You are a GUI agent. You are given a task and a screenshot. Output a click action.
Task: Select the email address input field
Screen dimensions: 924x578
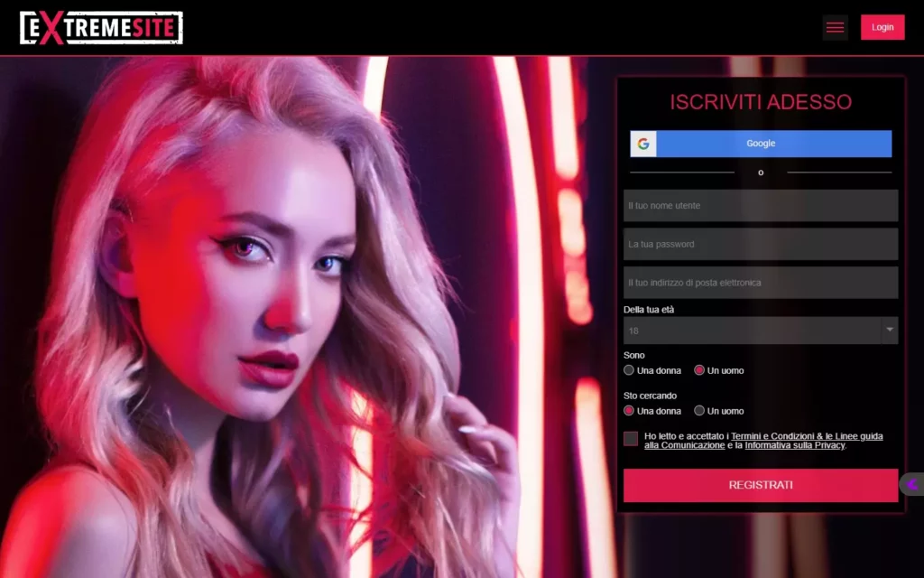[x=760, y=283]
